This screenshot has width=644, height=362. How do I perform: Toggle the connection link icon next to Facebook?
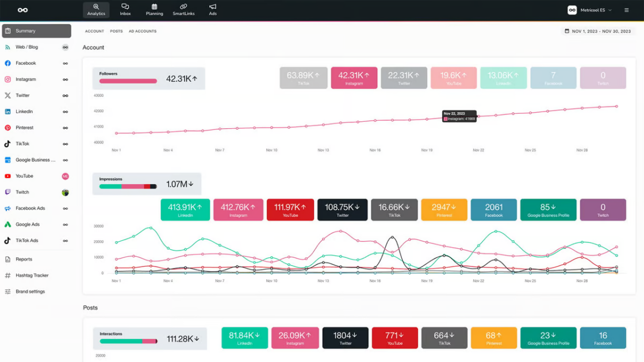point(65,63)
